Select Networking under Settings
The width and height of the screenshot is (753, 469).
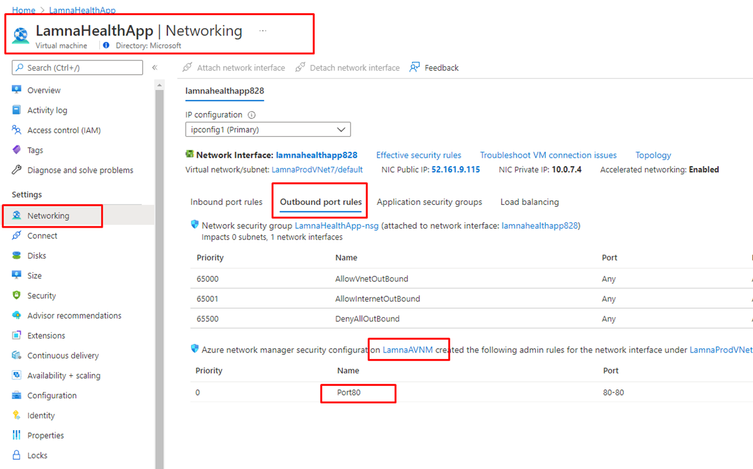coord(48,216)
